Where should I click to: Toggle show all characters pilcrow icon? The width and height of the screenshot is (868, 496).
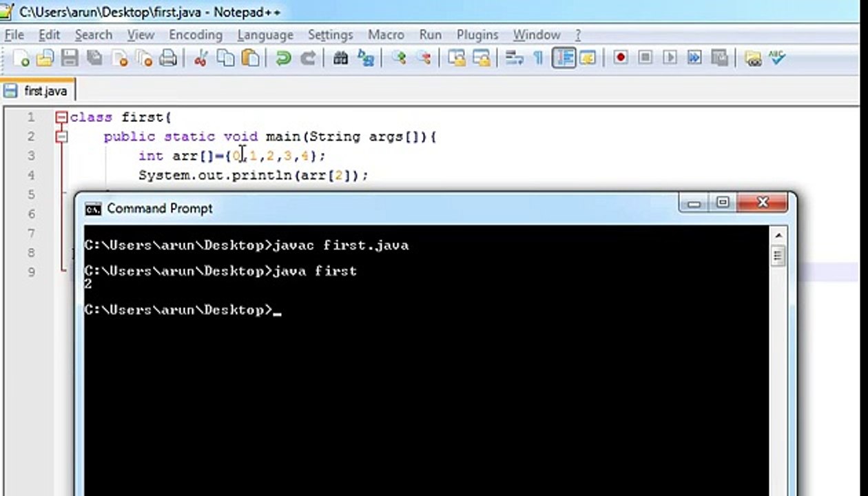coord(538,59)
